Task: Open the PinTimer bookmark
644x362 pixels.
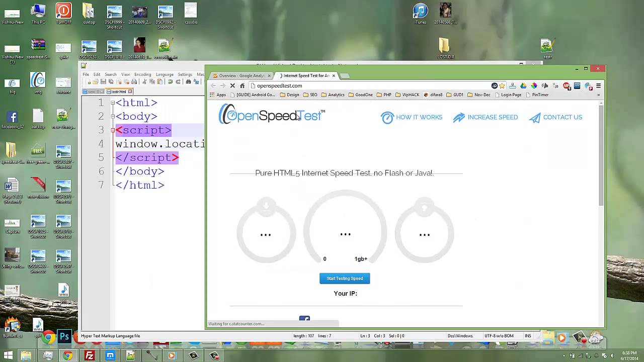Action: (x=537, y=95)
